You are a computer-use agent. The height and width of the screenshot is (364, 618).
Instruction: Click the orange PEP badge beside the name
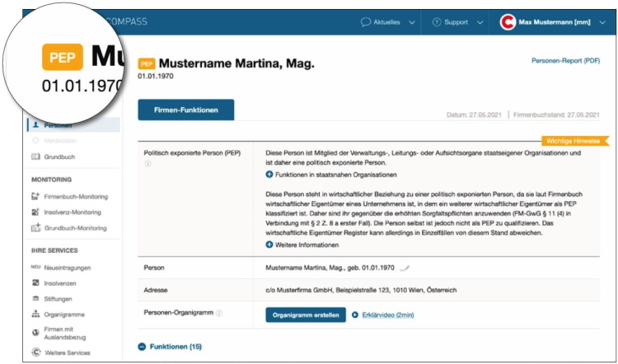(147, 63)
